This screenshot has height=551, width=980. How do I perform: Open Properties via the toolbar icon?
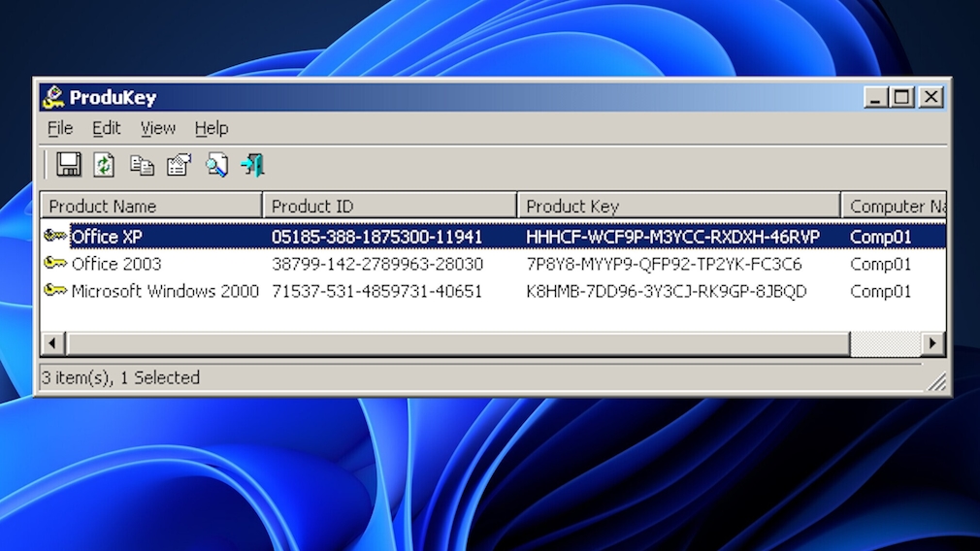pyautogui.click(x=179, y=165)
